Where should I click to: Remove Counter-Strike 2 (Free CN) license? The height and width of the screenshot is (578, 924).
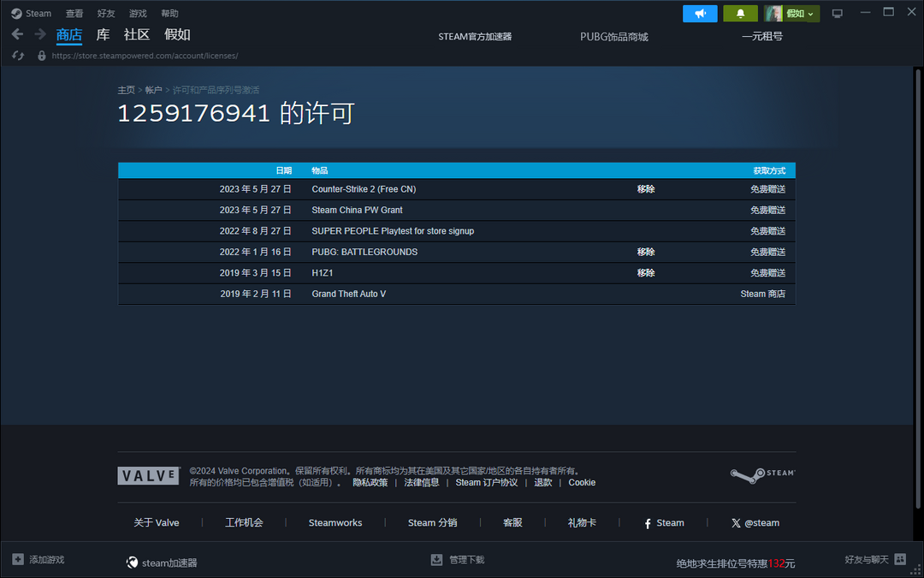(x=646, y=189)
